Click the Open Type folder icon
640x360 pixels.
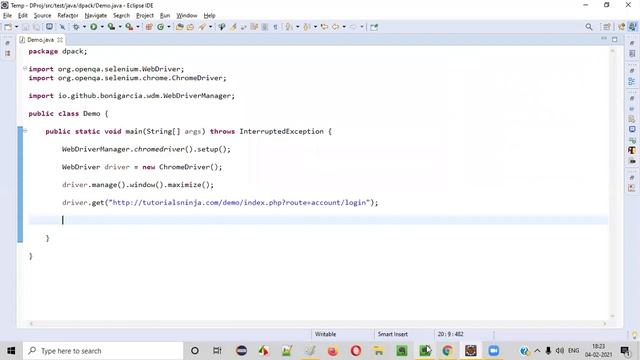coord(180,27)
